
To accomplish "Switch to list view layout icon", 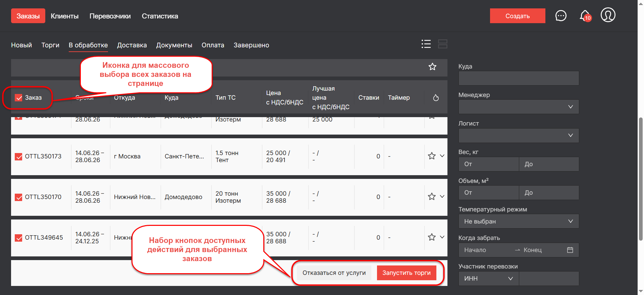I will [x=426, y=44].
